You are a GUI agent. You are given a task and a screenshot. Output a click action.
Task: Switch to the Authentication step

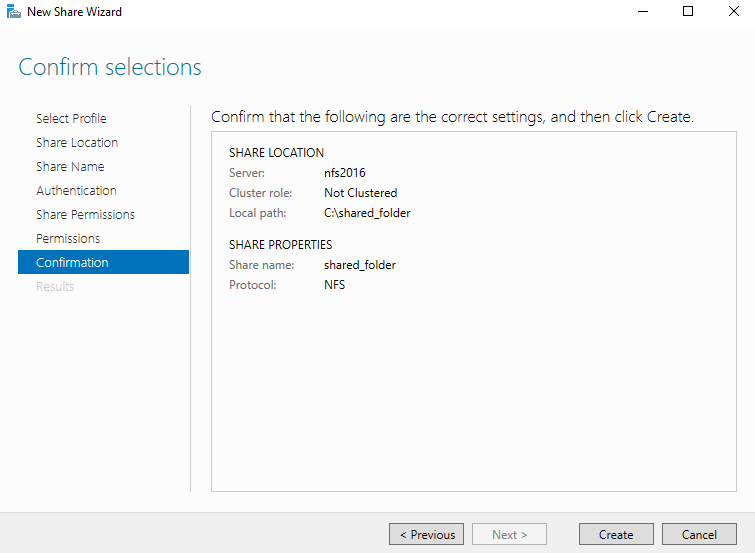tap(76, 191)
